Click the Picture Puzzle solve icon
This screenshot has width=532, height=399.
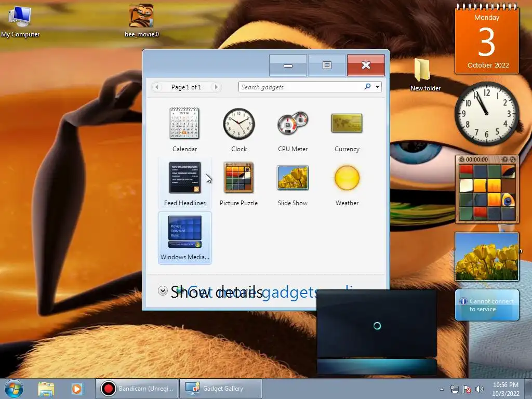point(513,159)
